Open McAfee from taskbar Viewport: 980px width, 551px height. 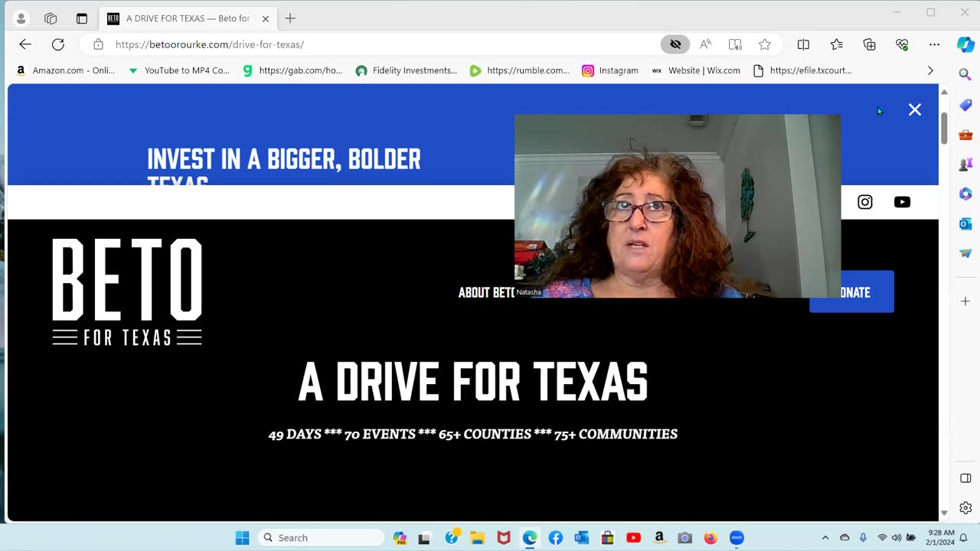tap(503, 538)
